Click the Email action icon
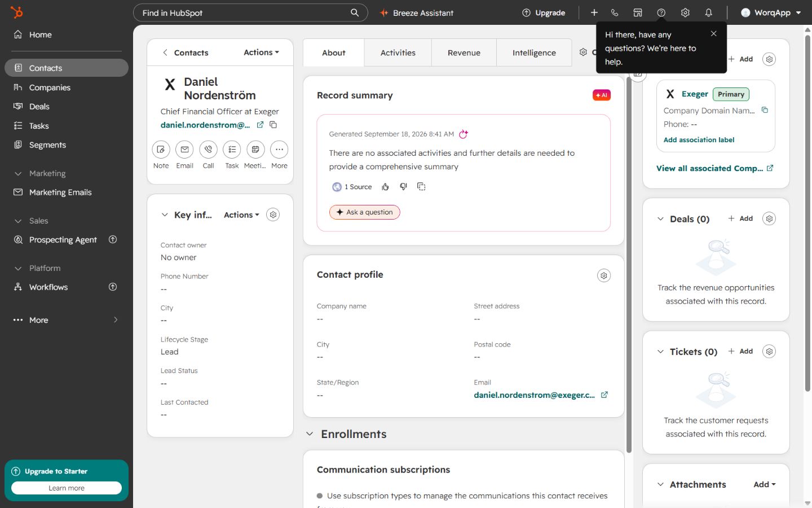Screen dimensions: 812x508 pos(184,150)
